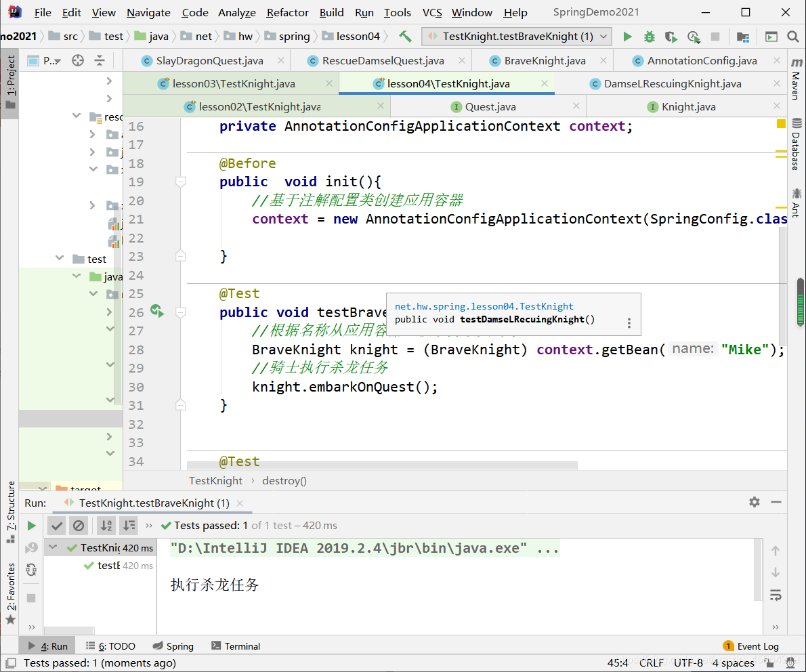Open the Maven tool window
The width and height of the screenshot is (806, 672).
[797, 79]
